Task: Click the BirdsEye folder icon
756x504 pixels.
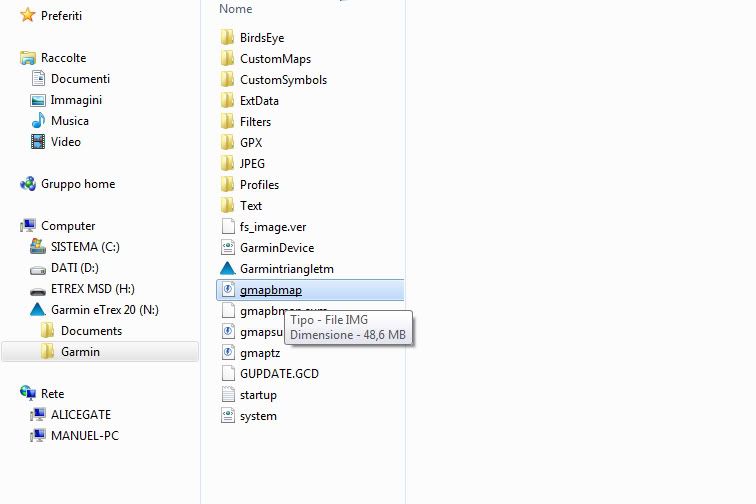Action: [x=228, y=38]
